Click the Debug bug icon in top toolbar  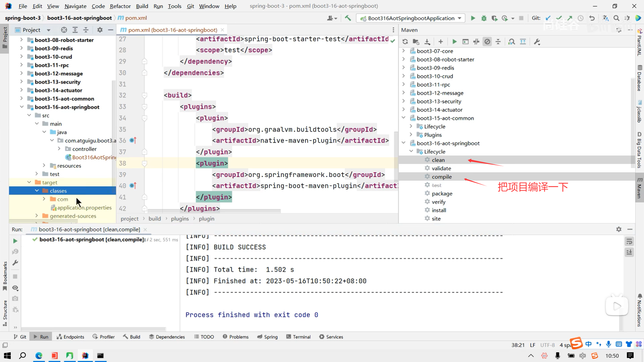484,18
